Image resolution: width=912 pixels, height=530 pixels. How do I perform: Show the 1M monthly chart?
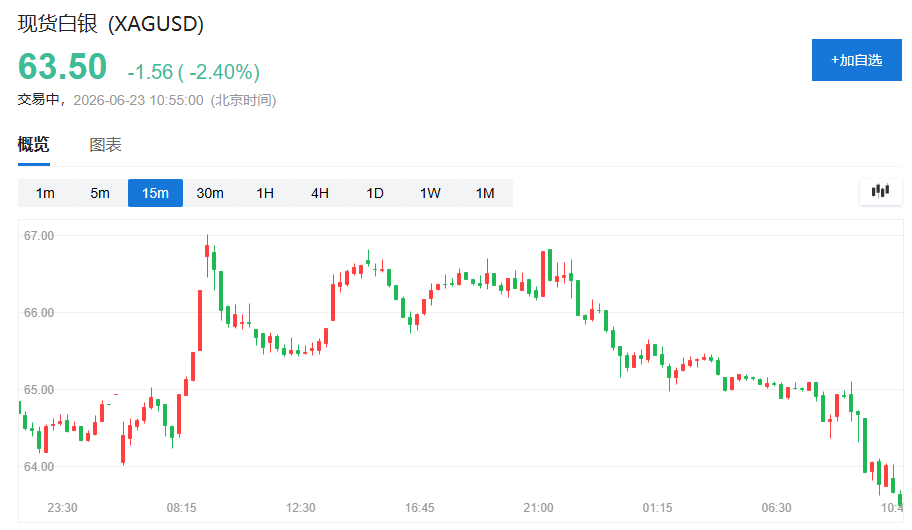coord(485,193)
